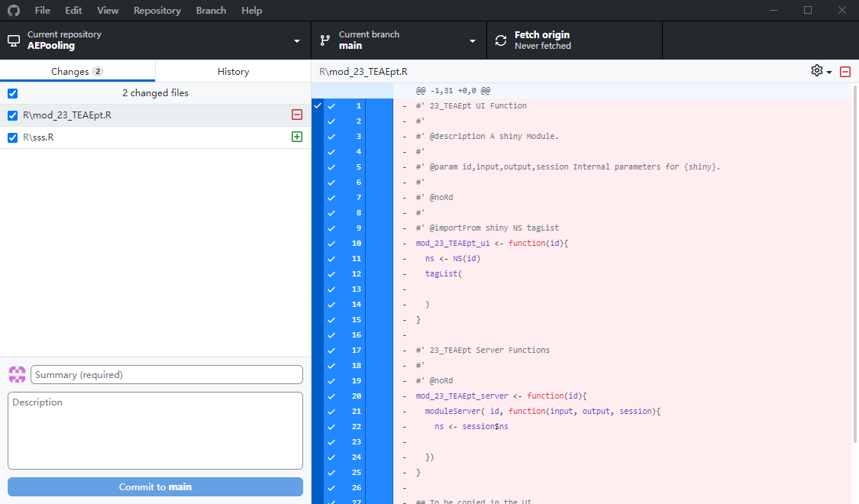The height and width of the screenshot is (504, 859).
Task: Click the GitHub Desktop logo icon
Action: 14,11
